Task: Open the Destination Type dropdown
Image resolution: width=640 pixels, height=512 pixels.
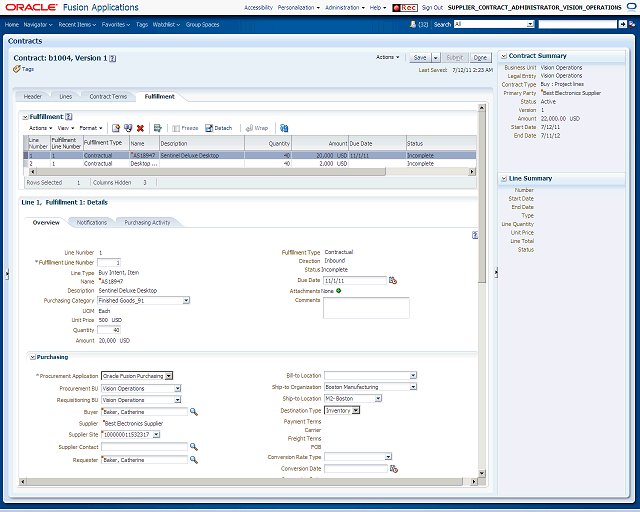Action: [356, 410]
